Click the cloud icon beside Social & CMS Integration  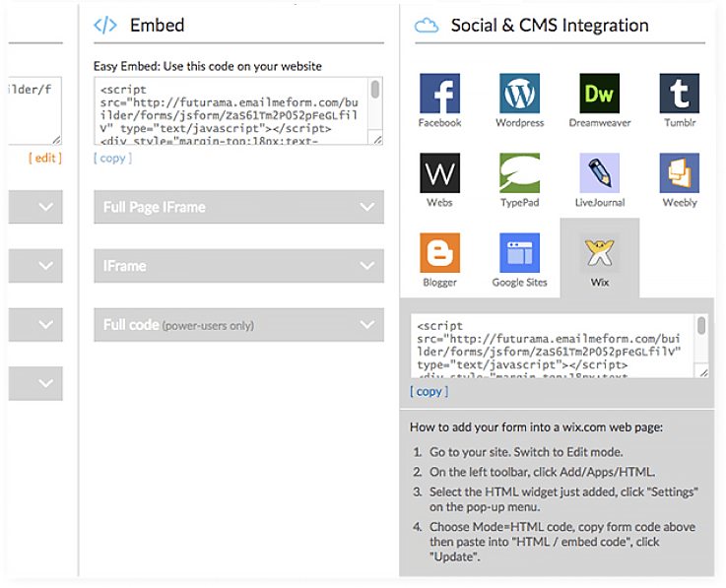pos(427,26)
